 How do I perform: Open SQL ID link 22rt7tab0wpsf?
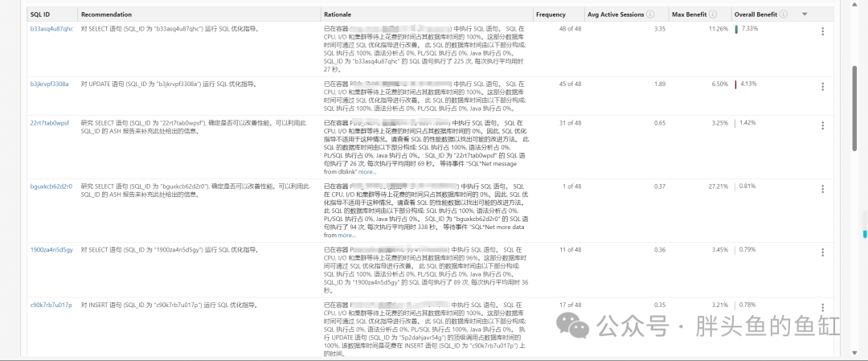pyautogui.click(x=50, y=123)
